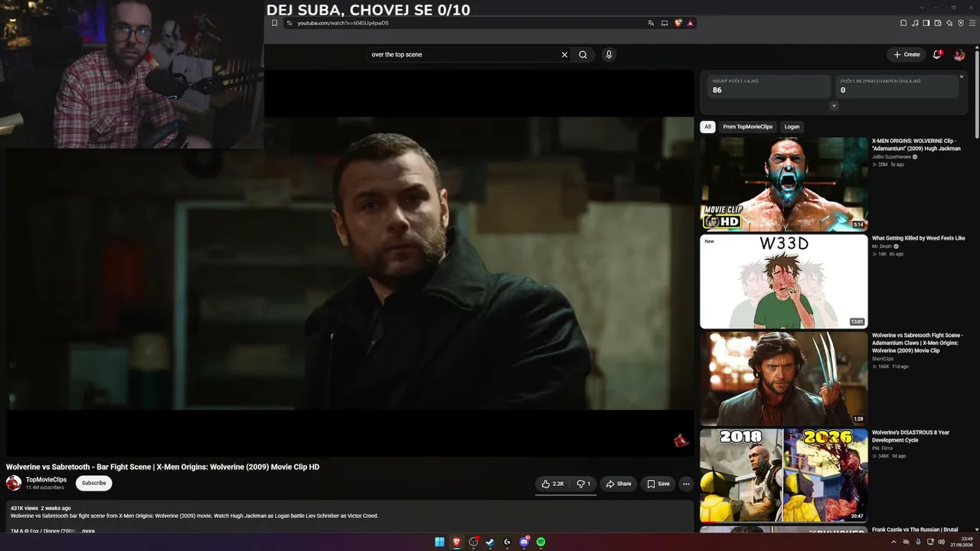Click the Mr. Death channel name
This screenshot has width=980, height=551.
pos(881,246)
